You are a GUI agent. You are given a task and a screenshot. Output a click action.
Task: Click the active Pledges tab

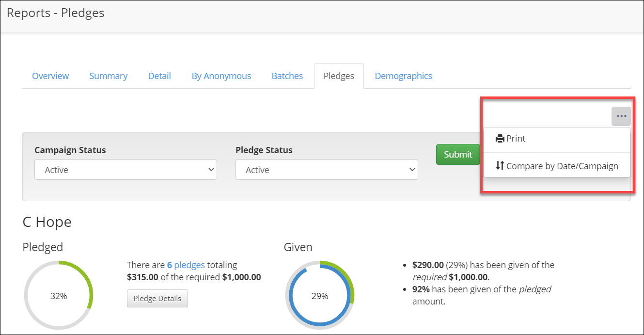tap(339, 76)
